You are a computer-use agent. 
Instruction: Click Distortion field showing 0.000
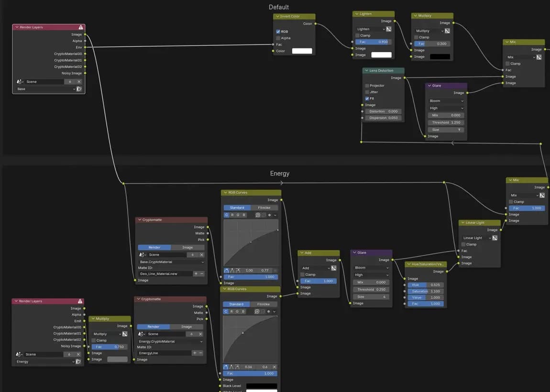[x=384, y=111]
